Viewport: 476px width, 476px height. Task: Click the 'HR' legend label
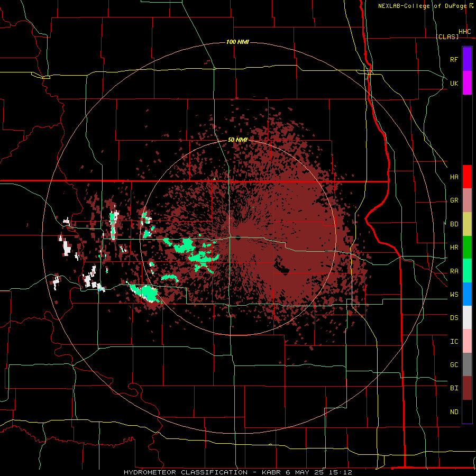pyautogui.click(x=454, y=248)
